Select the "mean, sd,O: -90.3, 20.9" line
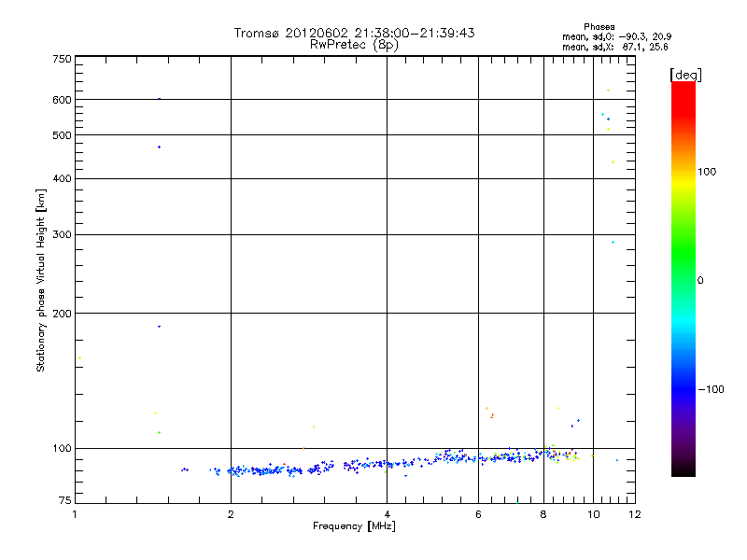The height and width of the screenshot is (560, 747). coord(616,36)
